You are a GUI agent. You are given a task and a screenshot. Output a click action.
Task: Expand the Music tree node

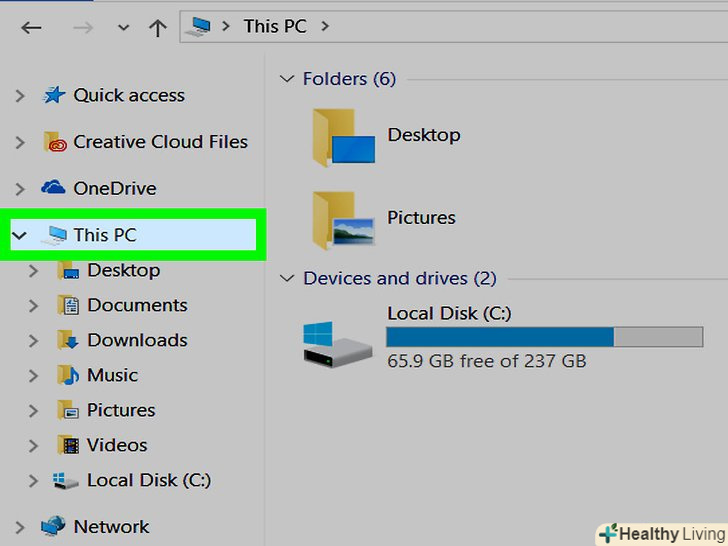[33, 376]
